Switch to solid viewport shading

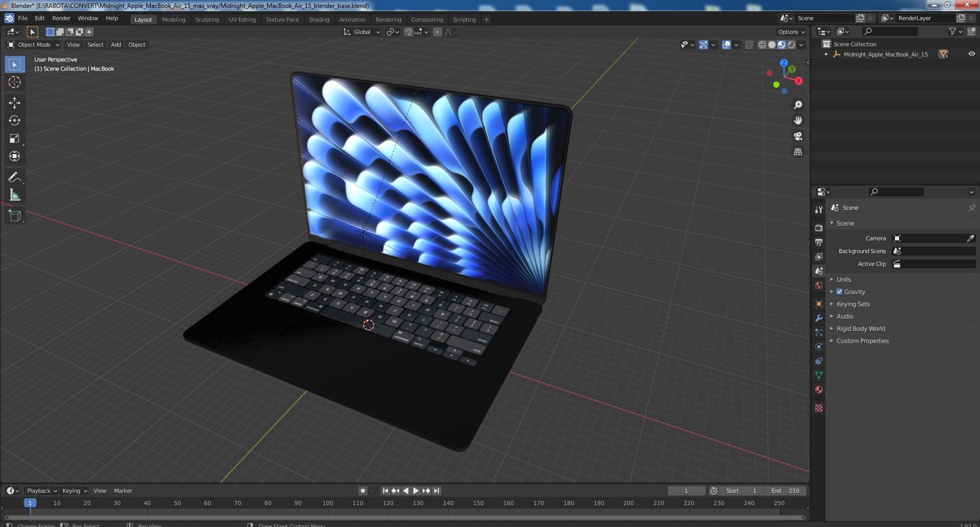click(772, 45)
